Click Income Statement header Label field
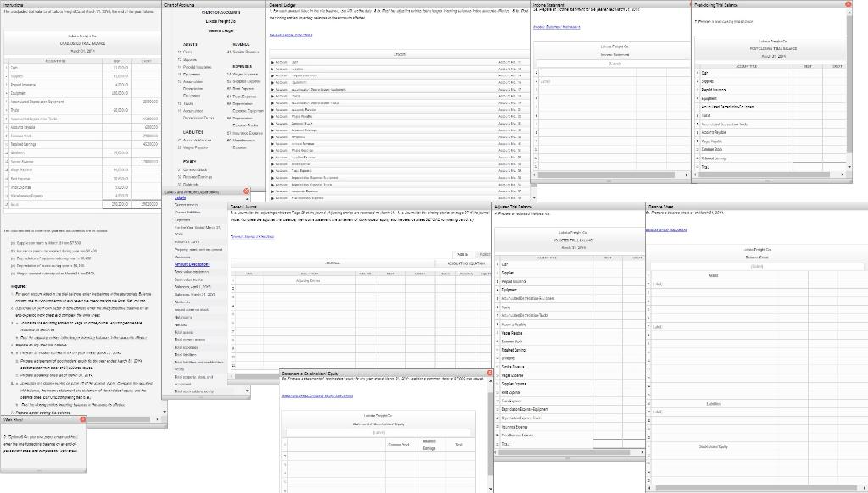 [x=615, y=64]
